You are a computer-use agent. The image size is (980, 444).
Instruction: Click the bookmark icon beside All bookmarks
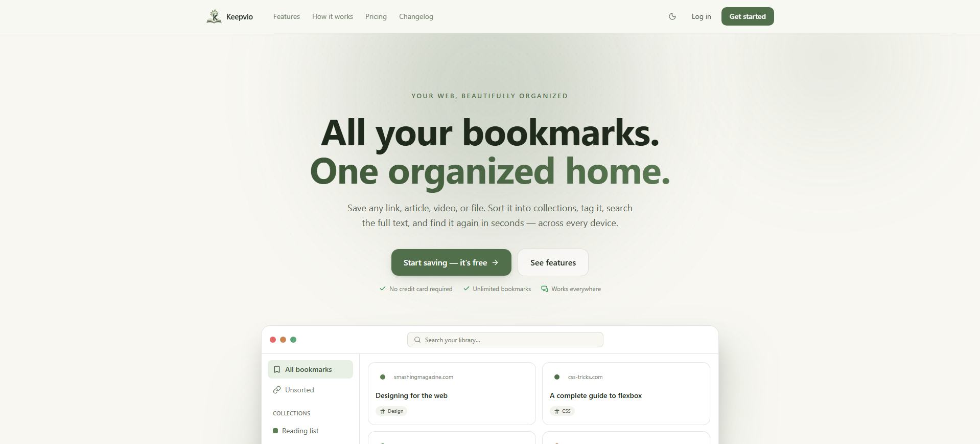point(277,369)
